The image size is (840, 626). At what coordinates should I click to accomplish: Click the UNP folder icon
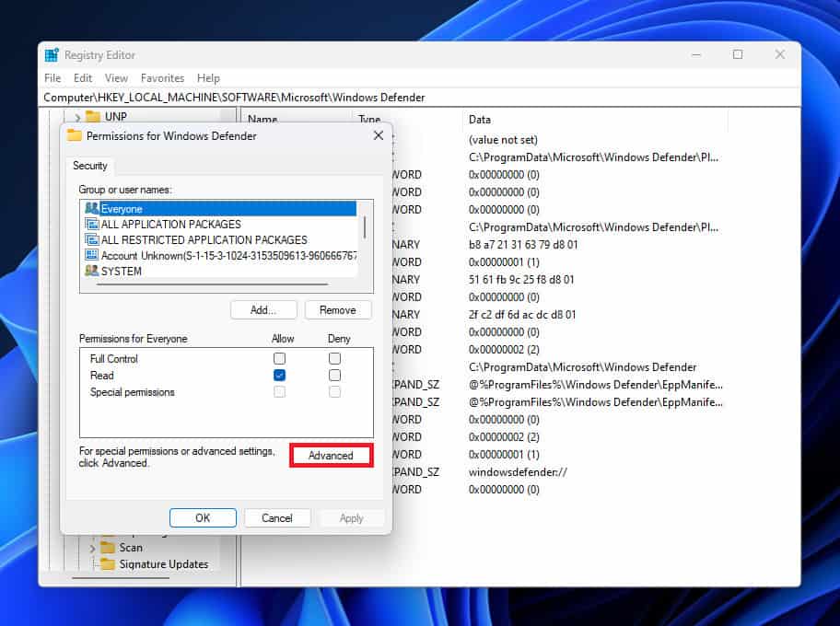pyautogui.click(x=93, y=116)
